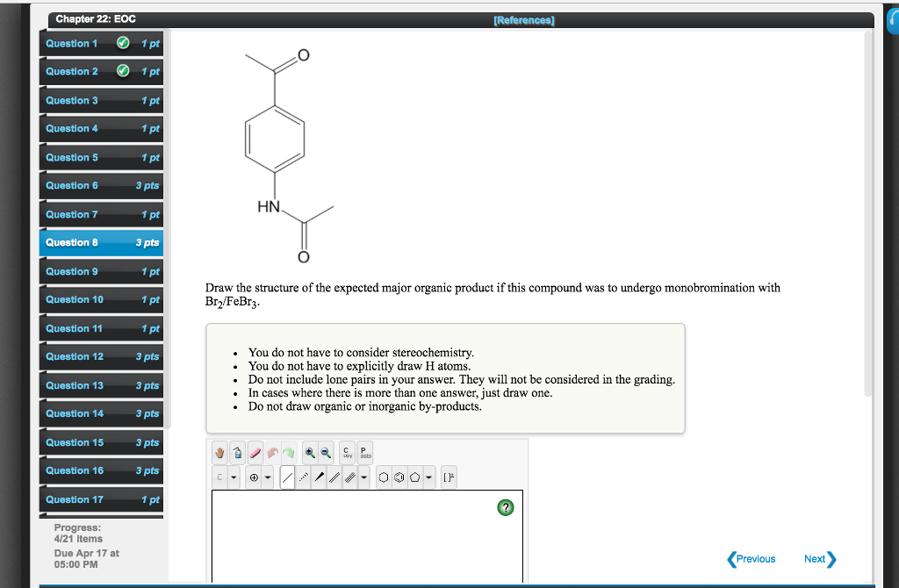Select the solid wedge bond tool
The height and width of the screenshot is (588, 899).
point(320,478)
